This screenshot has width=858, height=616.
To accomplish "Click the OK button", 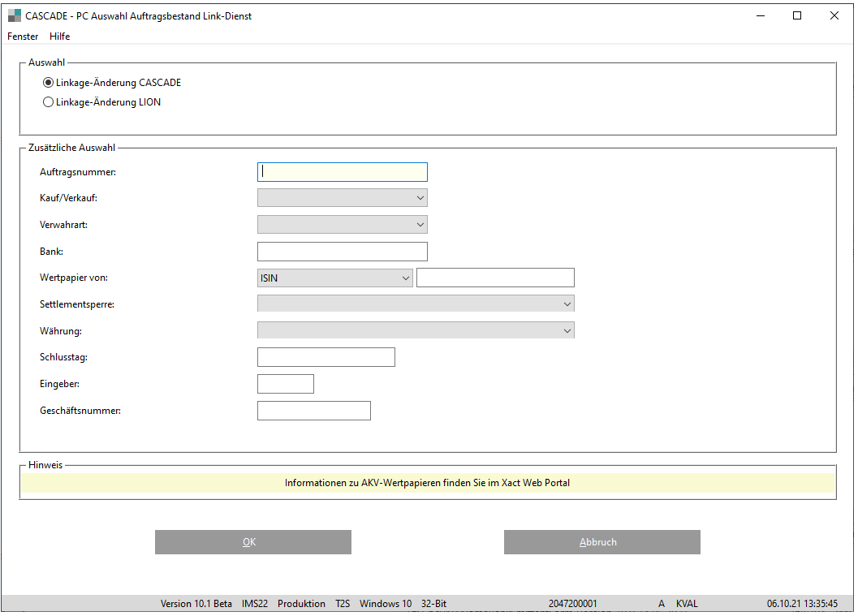I will (x=252, y=542).
